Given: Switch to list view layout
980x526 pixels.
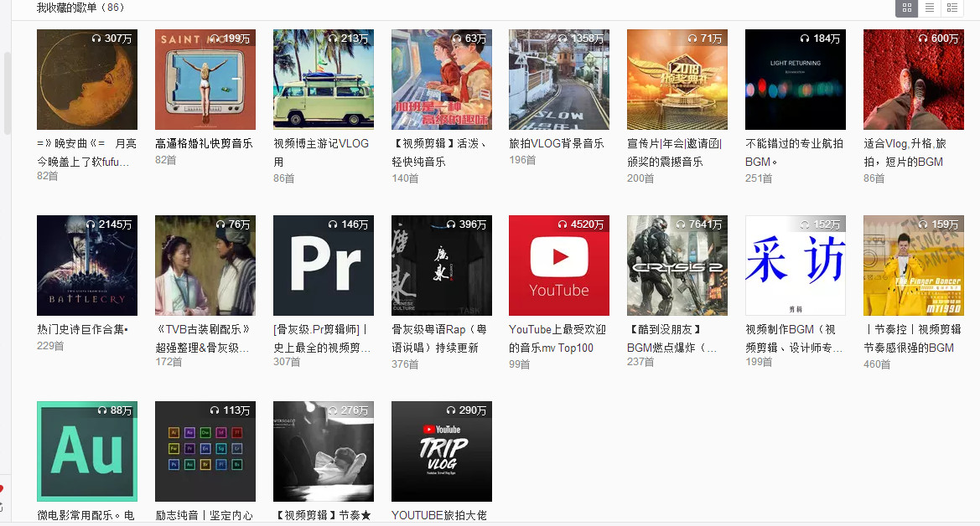Looking at the screenshot, I should point(930,8).
